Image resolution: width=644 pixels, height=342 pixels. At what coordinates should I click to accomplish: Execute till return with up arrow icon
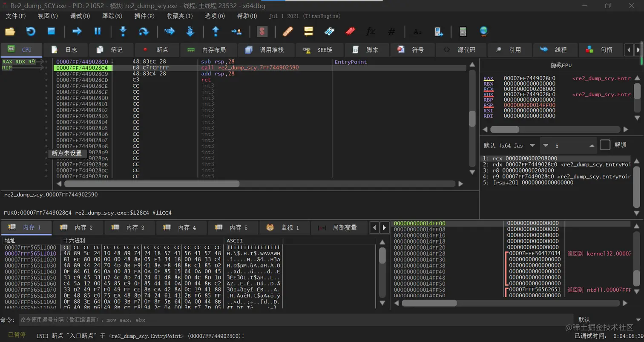point(216,31)
